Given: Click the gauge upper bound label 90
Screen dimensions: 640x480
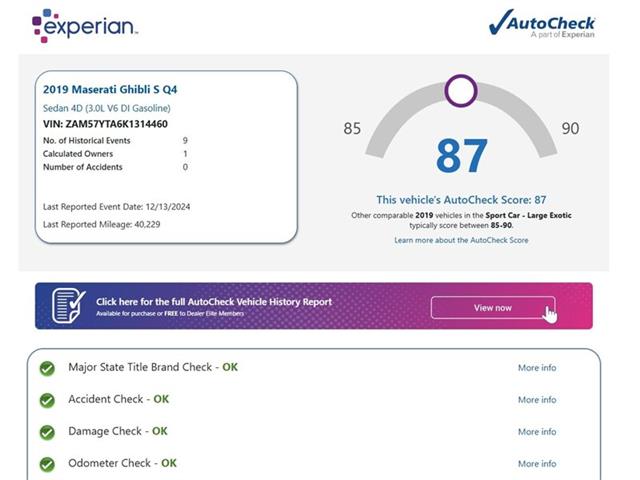Looking at the screenshot, I should click(x=570, y=129).
